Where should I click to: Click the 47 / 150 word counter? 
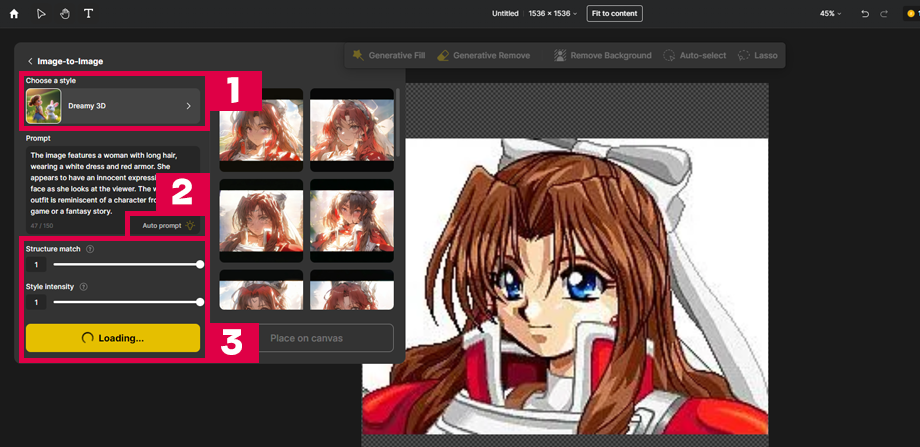[x=42, y=226]
